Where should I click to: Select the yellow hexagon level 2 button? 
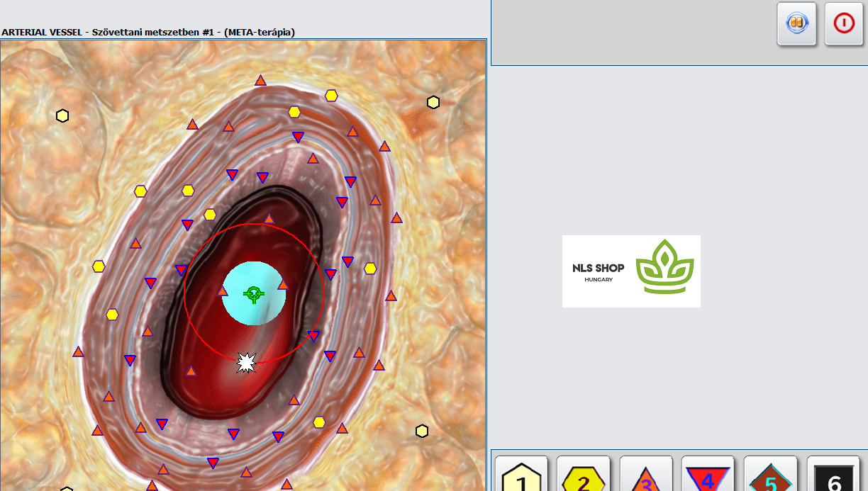(x=584, y=474)
